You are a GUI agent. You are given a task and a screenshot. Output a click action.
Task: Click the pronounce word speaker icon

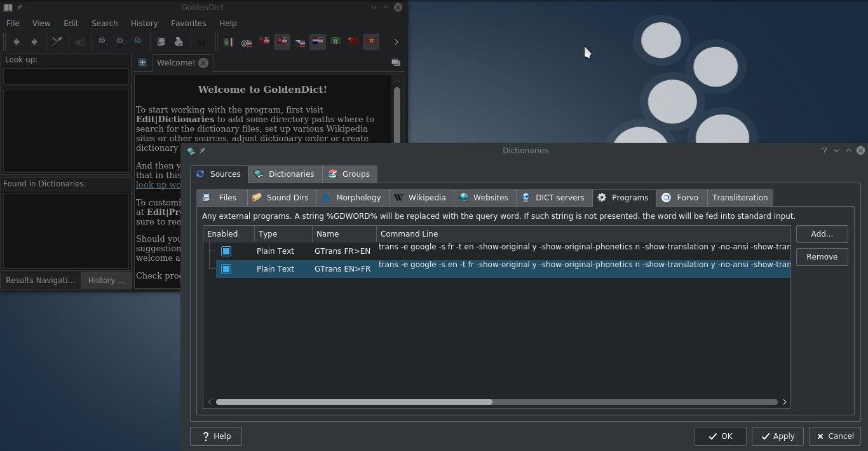[x=79, y=42]
